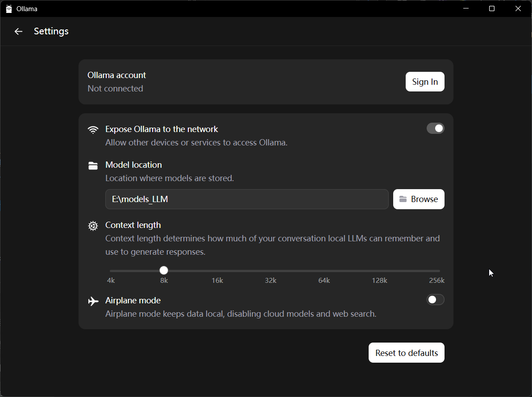The height and width of the screenshot is (397, 532).
Task: Click the folder icon beside Model location
Action: click(93, 166)
